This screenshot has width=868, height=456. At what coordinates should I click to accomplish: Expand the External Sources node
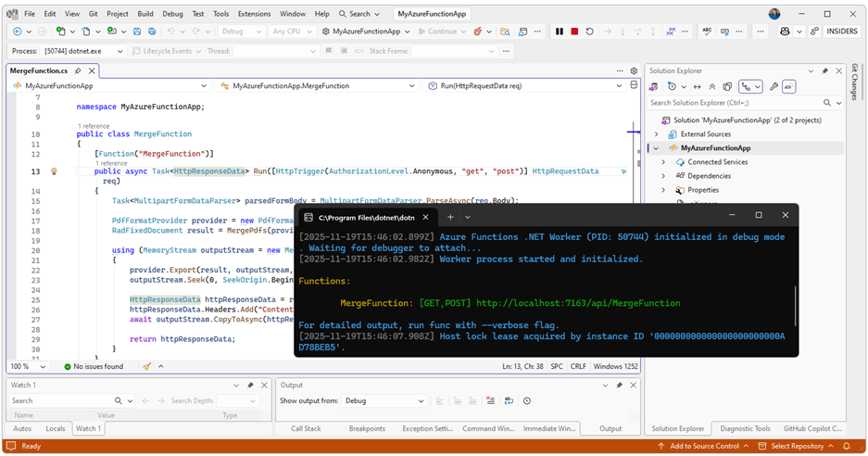tap(657, 134)
